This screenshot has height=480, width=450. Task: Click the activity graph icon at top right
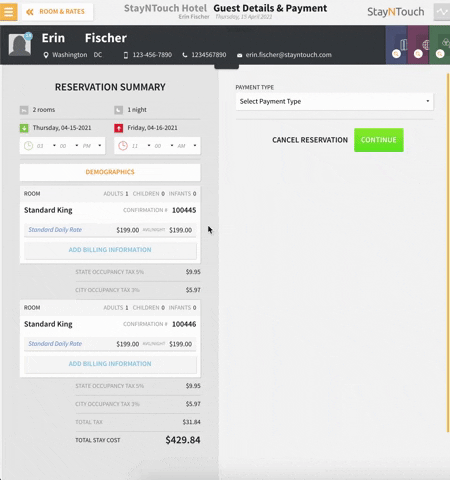pos(442,12)
